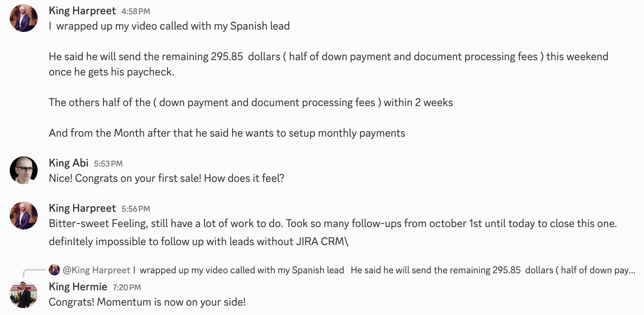Click the "Bitter-sweet Feeling" message text
644x315 pixels.
coord(332,224)
